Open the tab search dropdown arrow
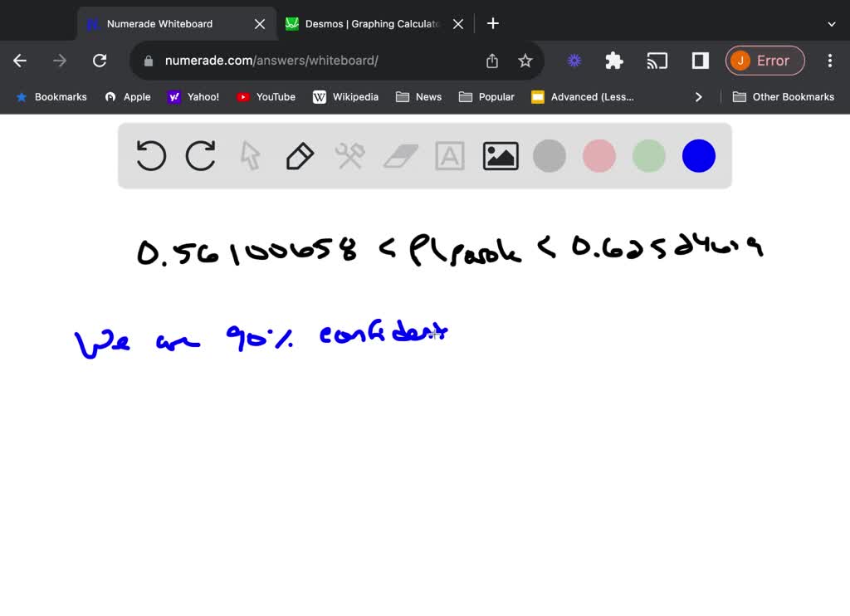Screen dimensions: 850x616 [832, 24]
